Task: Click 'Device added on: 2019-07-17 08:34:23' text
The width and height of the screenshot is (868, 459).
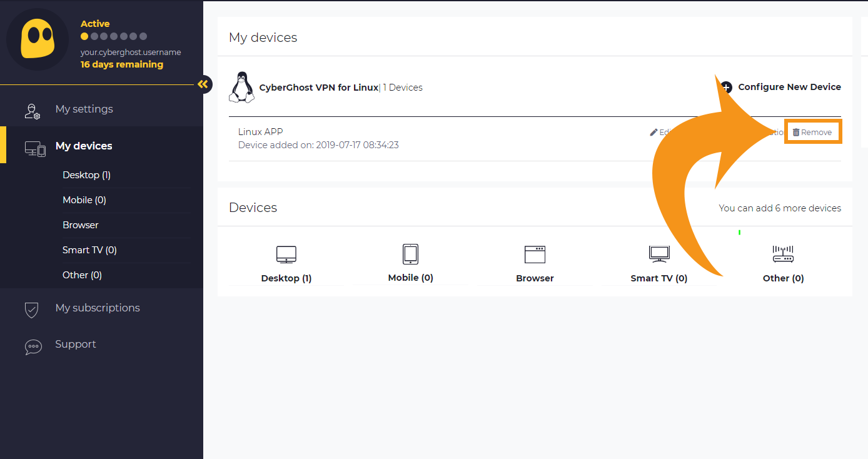Action: tap(318, 145)
